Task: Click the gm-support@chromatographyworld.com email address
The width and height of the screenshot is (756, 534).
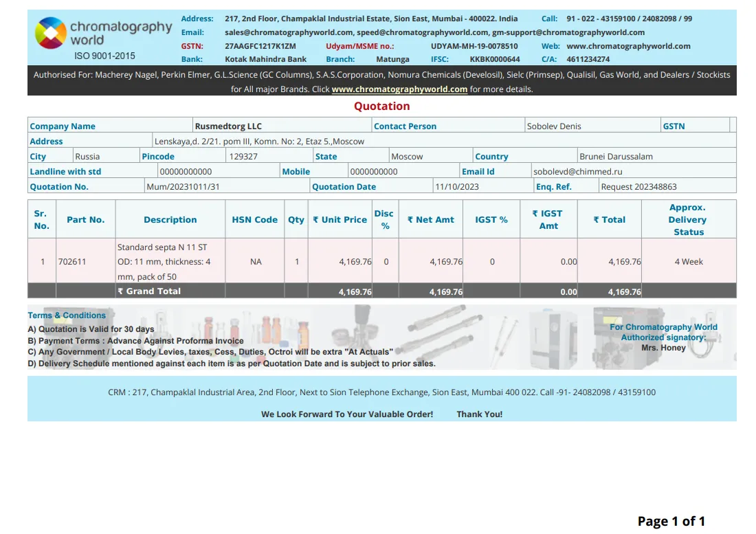Action: pos(568,32)
